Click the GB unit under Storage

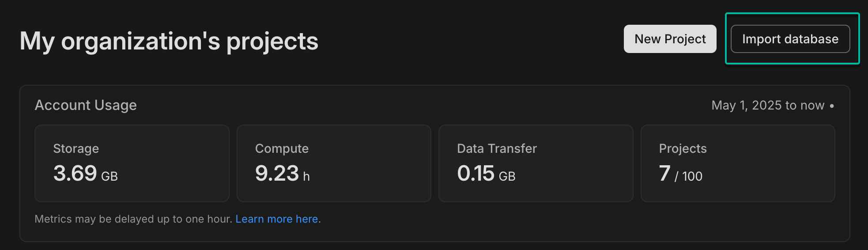(109, 176)
